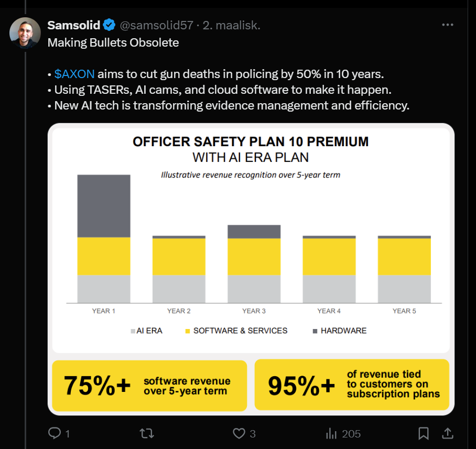Like the tweet with the heart icon

point(239,433)
